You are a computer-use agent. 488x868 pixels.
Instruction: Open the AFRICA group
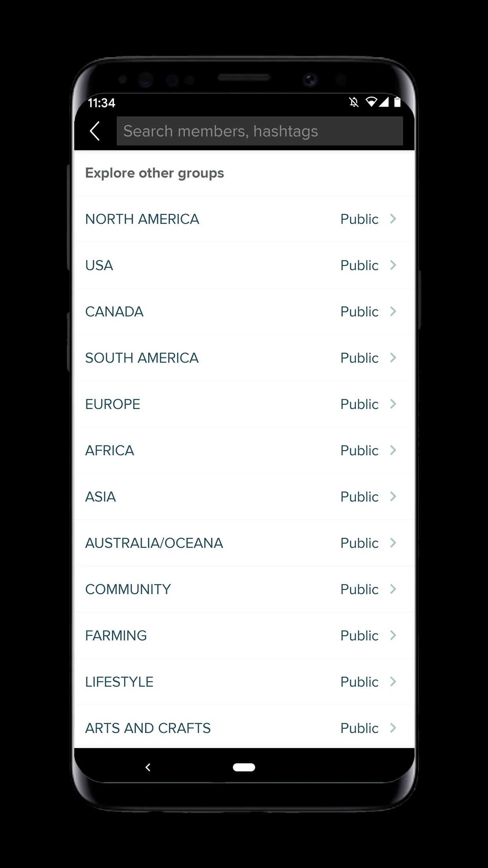point(244,451)
